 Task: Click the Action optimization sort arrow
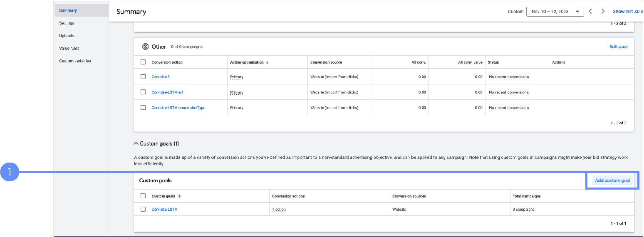268,62
